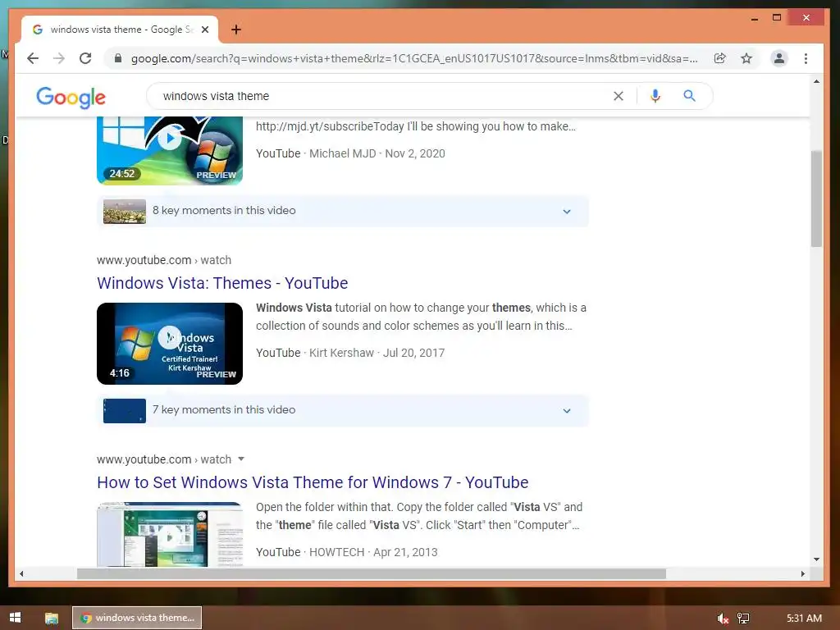Select Chrome taskbar button windows vista theme
This screenshot has width=840, height=630.
pyautogui.click(x=137, y=618)
